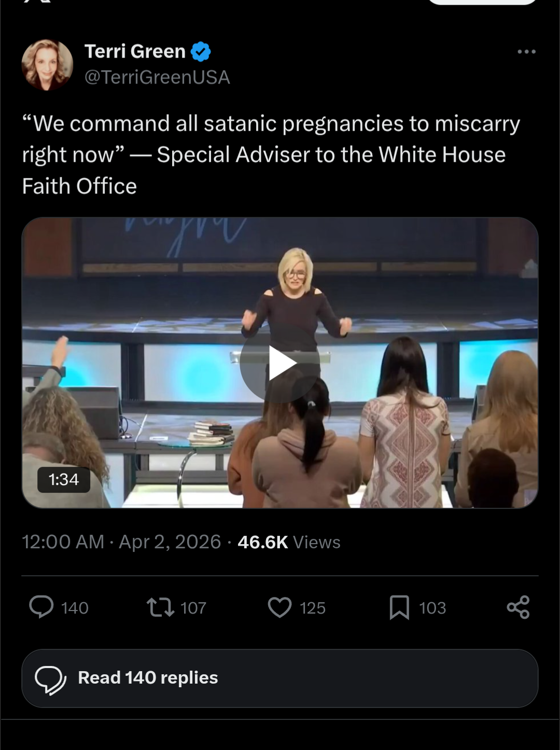Click the 1:34 video duration label
The width and height of the screenshot is (560, 750).
coord(64,479)
